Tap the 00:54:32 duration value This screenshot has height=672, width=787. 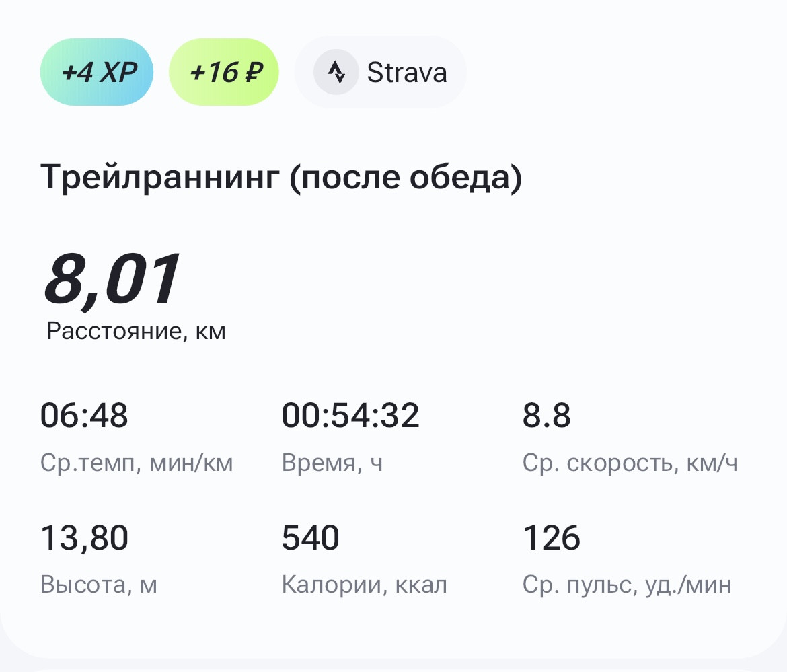point(350,416)
